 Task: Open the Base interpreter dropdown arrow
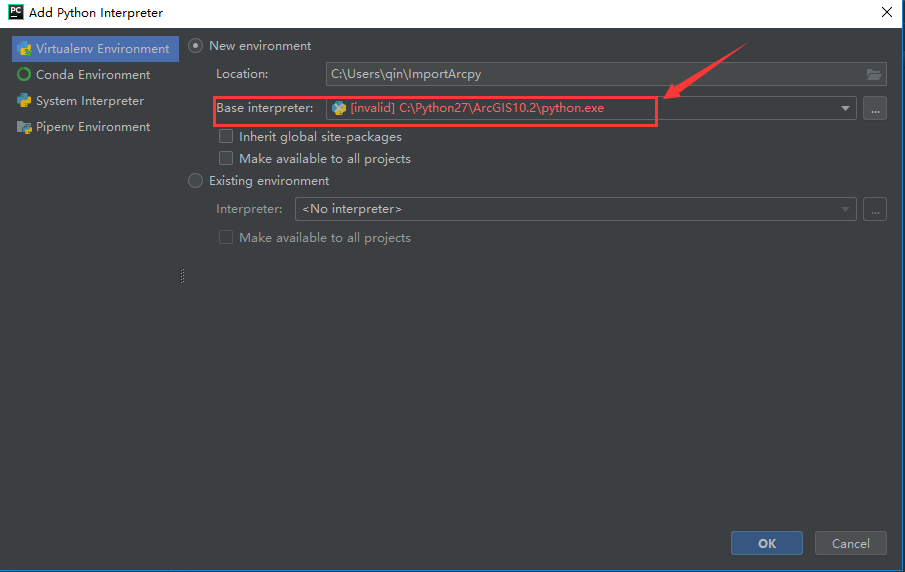coord(845,109)
